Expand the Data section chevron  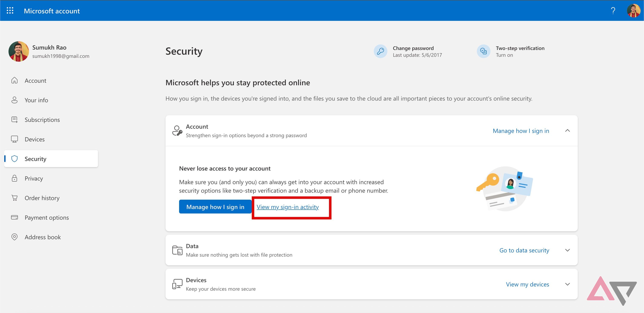tap(567, 250)
